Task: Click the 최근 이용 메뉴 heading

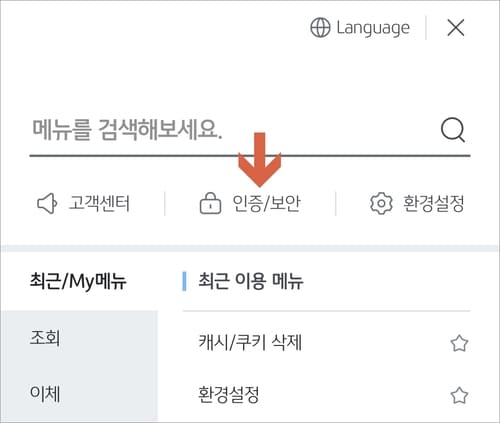Action: [x=251, y=281]
